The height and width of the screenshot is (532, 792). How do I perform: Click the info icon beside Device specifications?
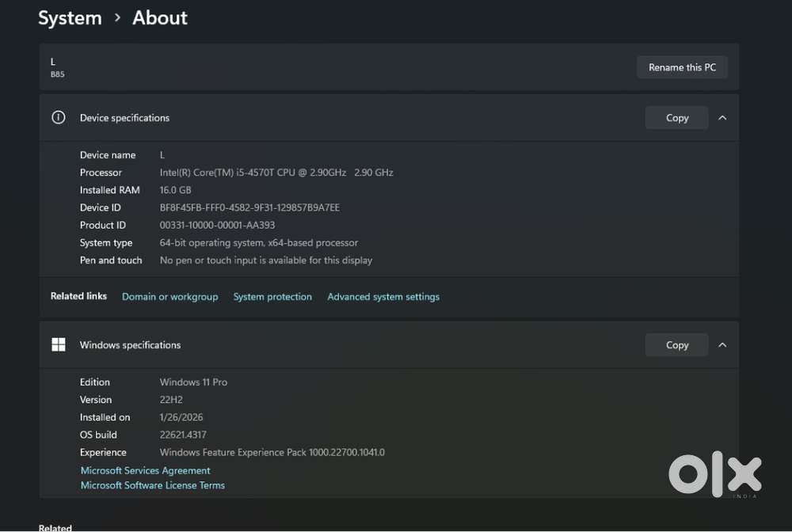pos(58,118)
